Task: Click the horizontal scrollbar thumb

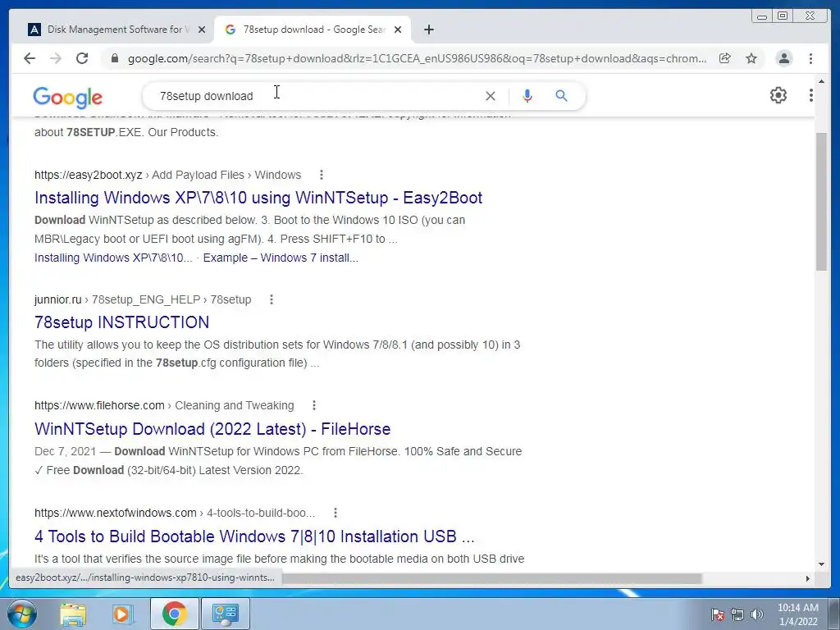Action: [x=492, y=578]
